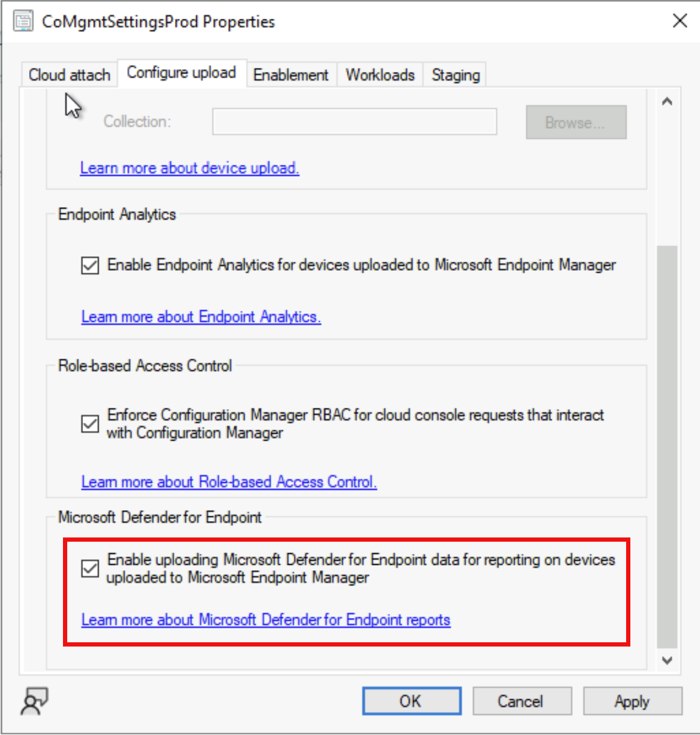
Task: Open Learn more about Endpoint Analytics link
Action: click(201, 317)
